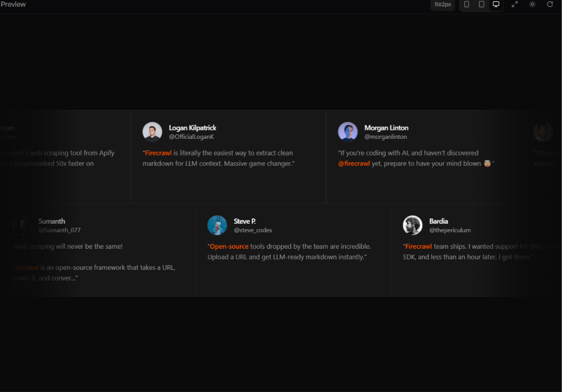This screenshot has width=562, height=392.
Task: Click the @steve_codes handle
Action: coord(253,230)
